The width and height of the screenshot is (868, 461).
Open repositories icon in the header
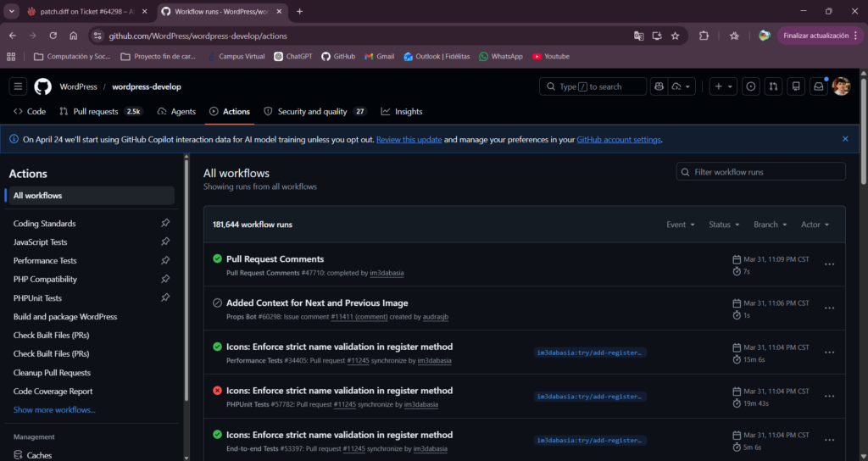(x=796, y=86)
